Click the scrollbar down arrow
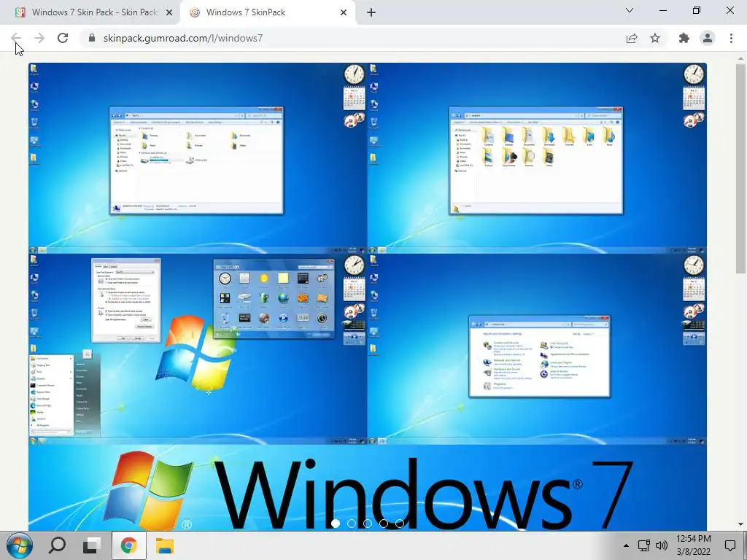The image size is (747, 560). [740, 524]
